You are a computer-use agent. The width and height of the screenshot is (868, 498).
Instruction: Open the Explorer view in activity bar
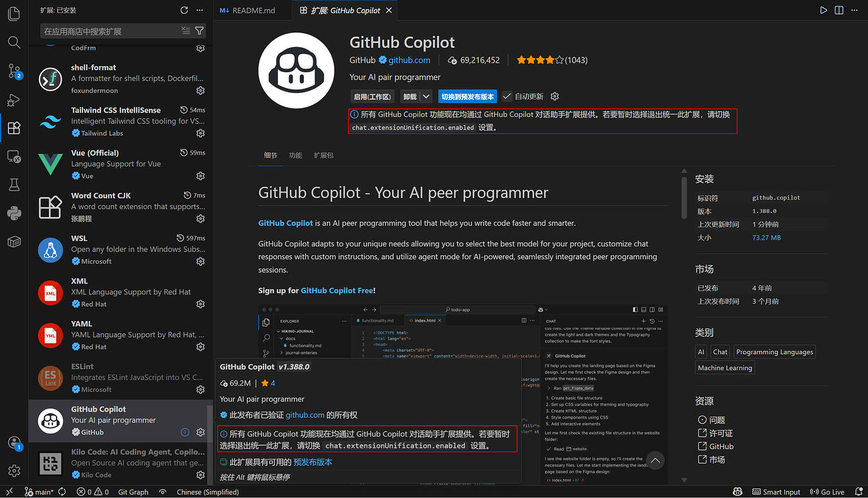click(14, 13)
